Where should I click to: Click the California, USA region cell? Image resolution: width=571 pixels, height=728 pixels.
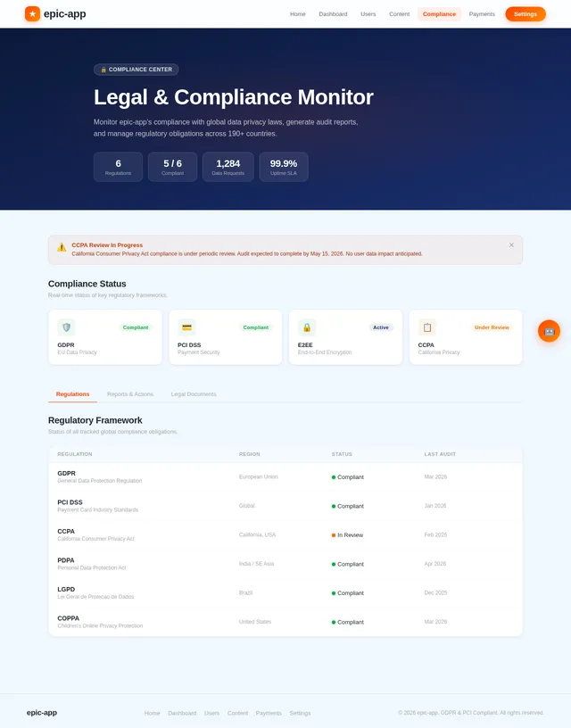[x=257, y=535]
